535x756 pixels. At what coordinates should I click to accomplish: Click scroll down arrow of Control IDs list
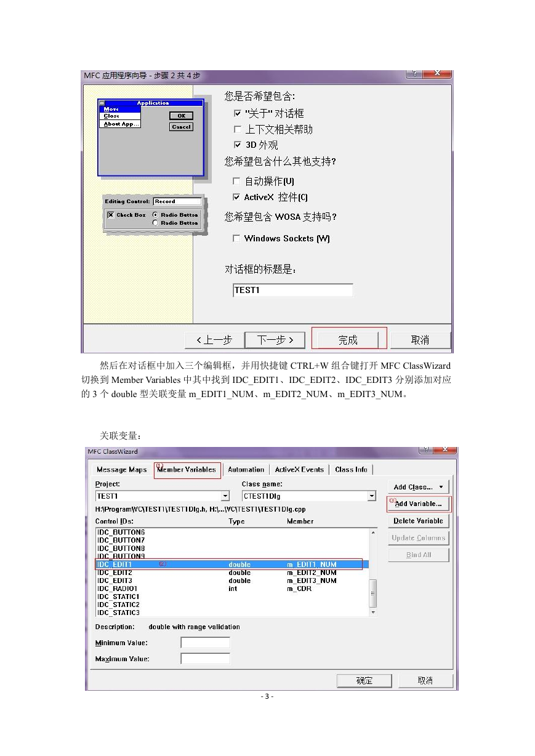point(373,612)
